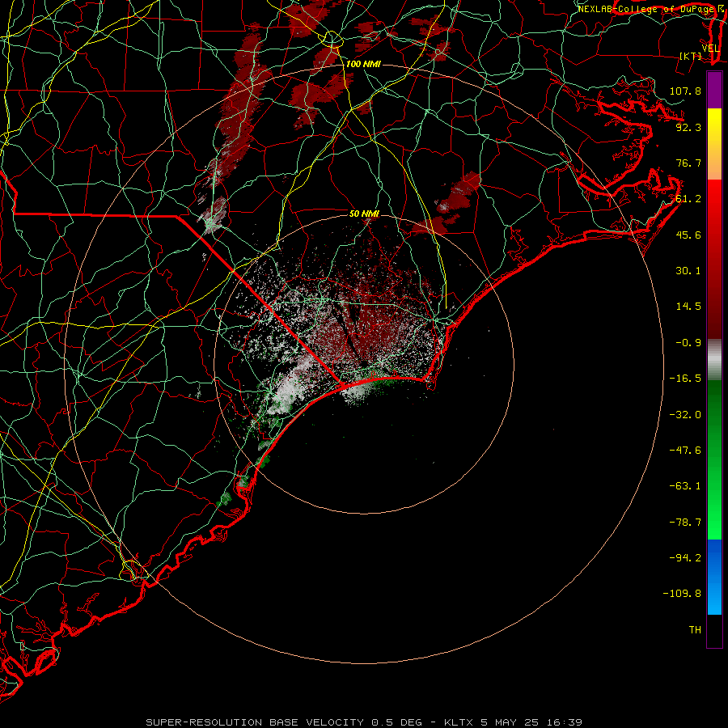Click the -94.2 legend value
Screen dimensions: 728x728
tap(685, 557)
